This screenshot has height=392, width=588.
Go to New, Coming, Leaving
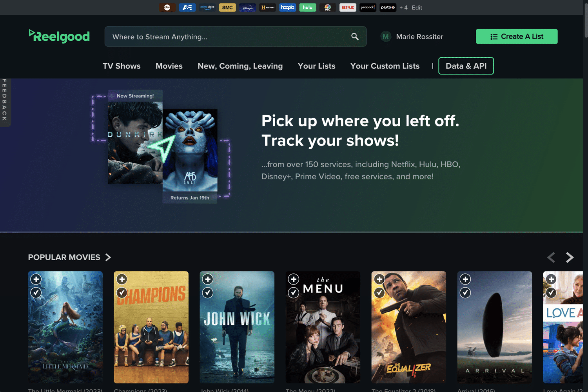tap(240, 66)
